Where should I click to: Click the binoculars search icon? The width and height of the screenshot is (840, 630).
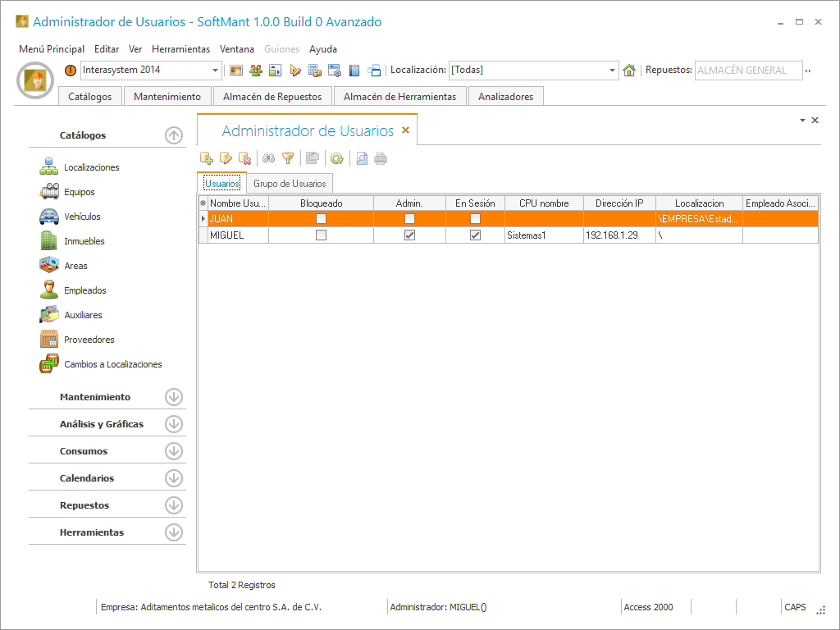tap(268, 158)
